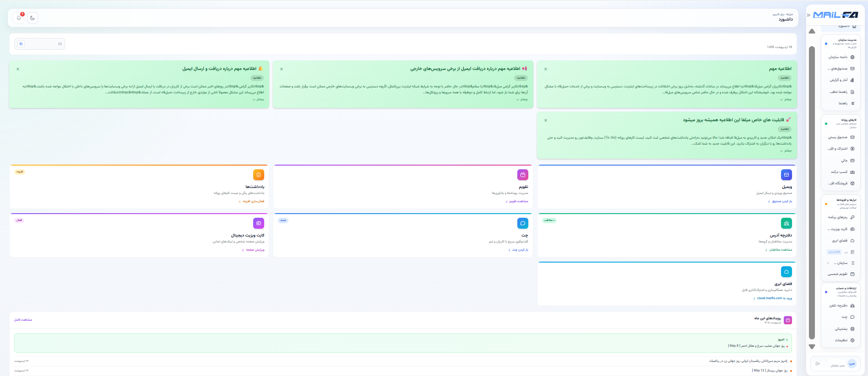This screenshot has width=868, height=376.
Task: Close the foreign services email notice
Action: (x=282, y=69)
